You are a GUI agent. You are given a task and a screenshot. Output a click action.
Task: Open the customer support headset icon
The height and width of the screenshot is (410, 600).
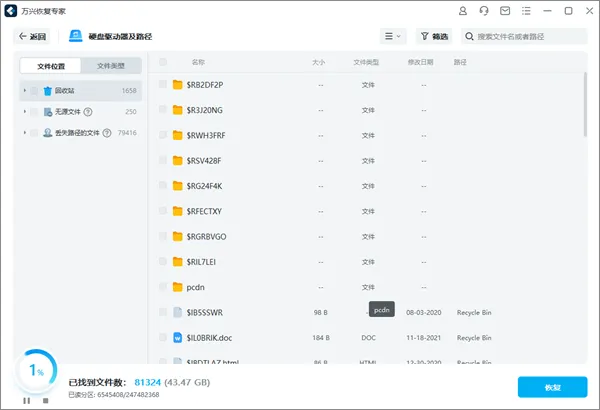tap(484, 11)
